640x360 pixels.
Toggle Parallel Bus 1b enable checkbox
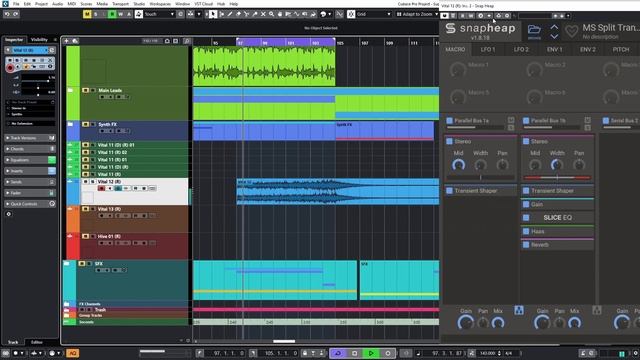click(x=526, y=120)
